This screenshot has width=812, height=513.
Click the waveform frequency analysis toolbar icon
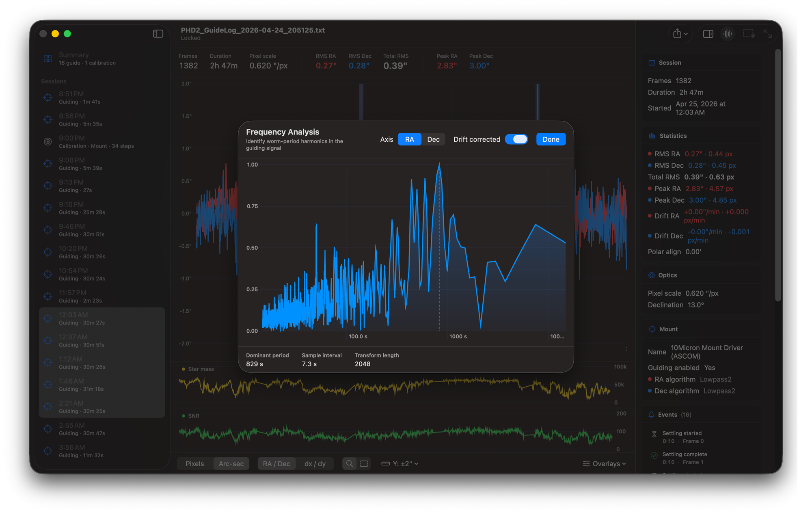728,34
